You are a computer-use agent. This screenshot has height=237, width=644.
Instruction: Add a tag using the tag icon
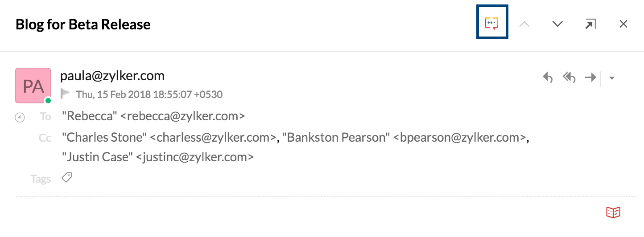point(66,178)
